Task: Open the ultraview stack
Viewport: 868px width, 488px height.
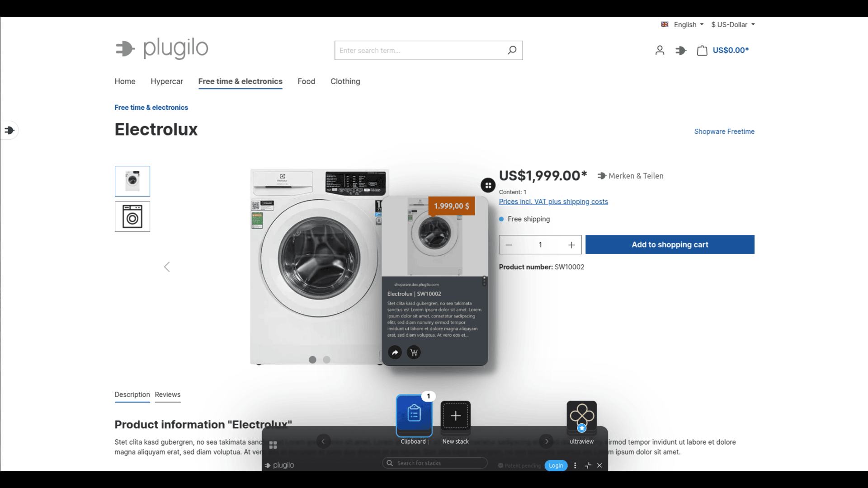Action: [581, 416]
